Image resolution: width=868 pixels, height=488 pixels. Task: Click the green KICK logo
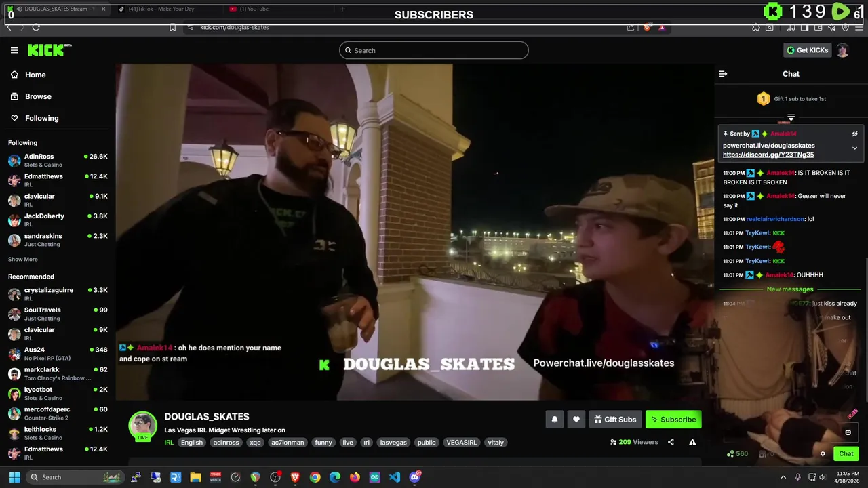tap(47, 50)
